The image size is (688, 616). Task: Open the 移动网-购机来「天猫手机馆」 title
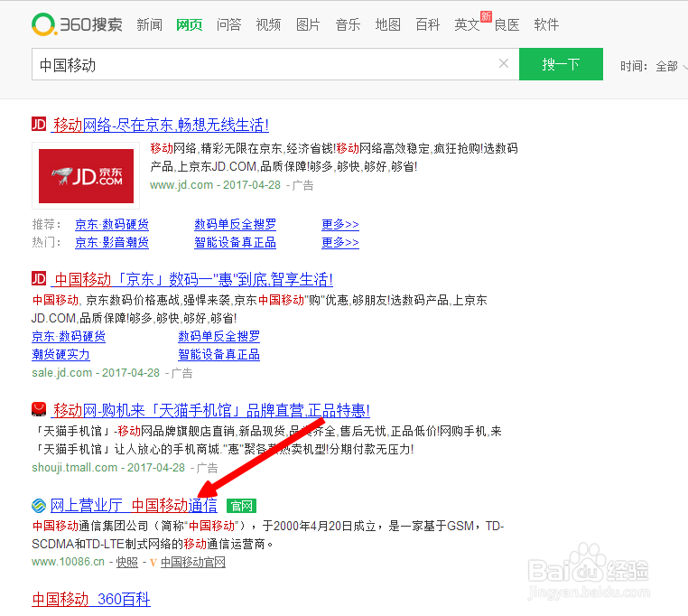tap(210, 410)
